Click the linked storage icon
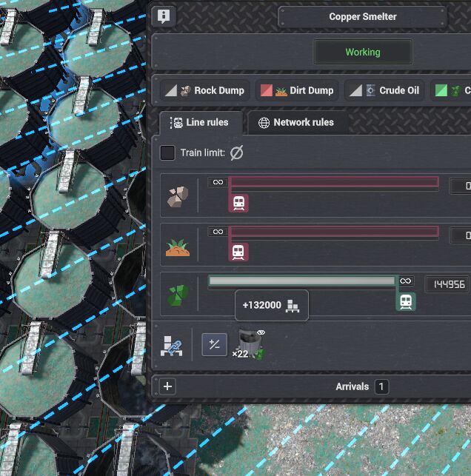The width and height of the screenshot is (471, 476). tap(172, 346)
